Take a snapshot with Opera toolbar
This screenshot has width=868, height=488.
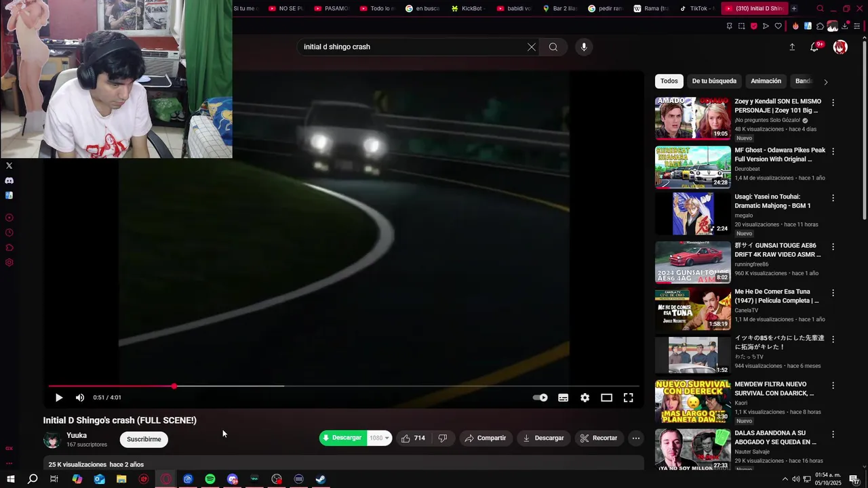tap(741, 26)
